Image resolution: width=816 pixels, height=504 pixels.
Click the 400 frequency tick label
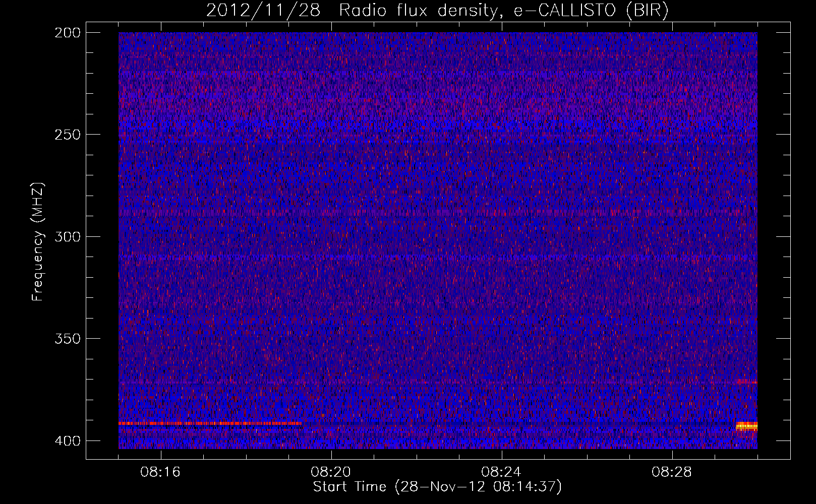coord(67,441)
